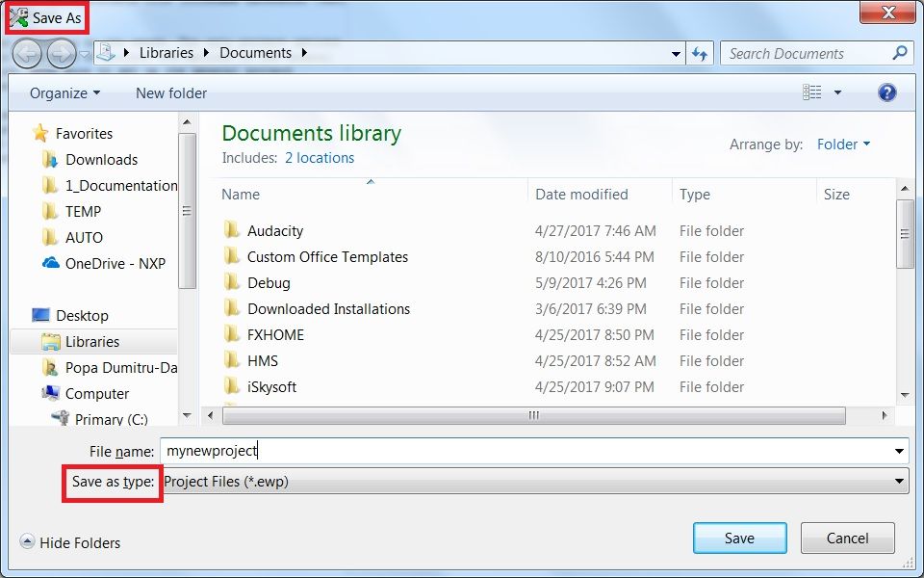Select Desktop in the navigation pane
The height and width of the screenshot is (578, 924).
pos(82,316)
